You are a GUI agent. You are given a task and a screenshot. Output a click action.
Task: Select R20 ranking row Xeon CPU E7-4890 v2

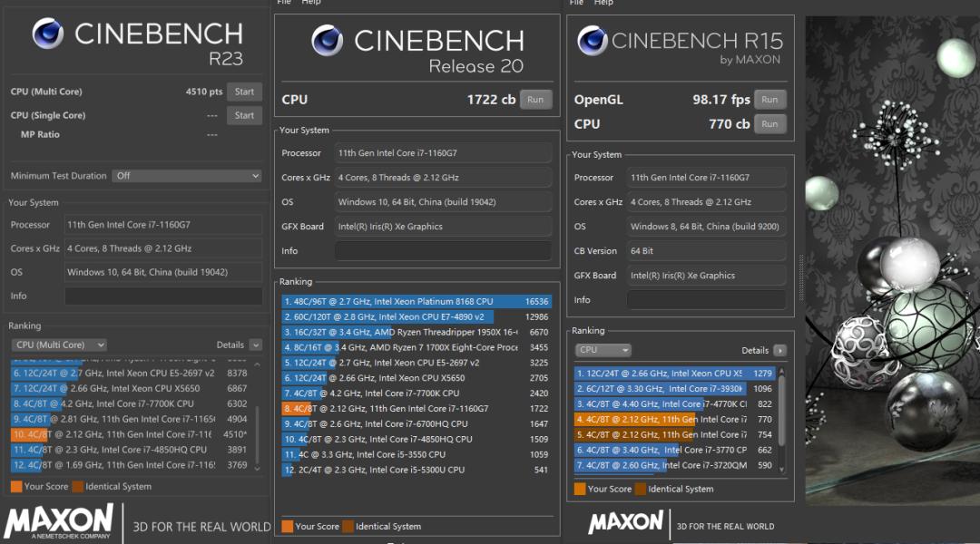416,316
